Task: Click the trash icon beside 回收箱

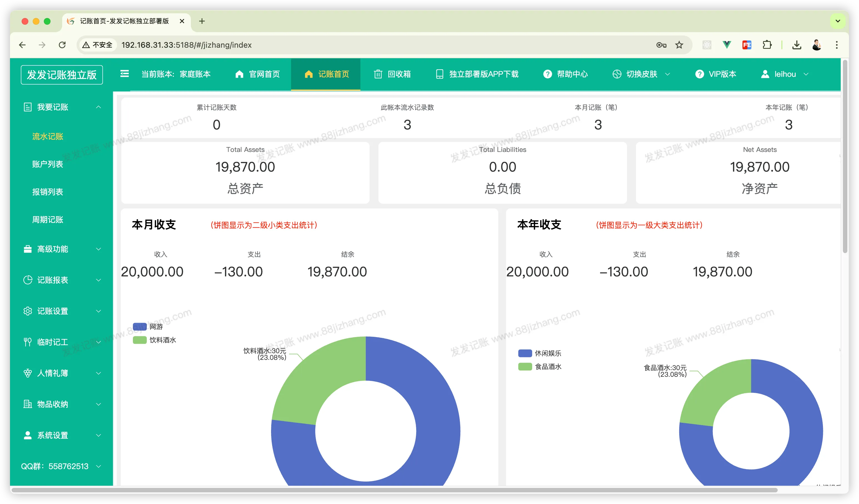Action: (378, 74)
